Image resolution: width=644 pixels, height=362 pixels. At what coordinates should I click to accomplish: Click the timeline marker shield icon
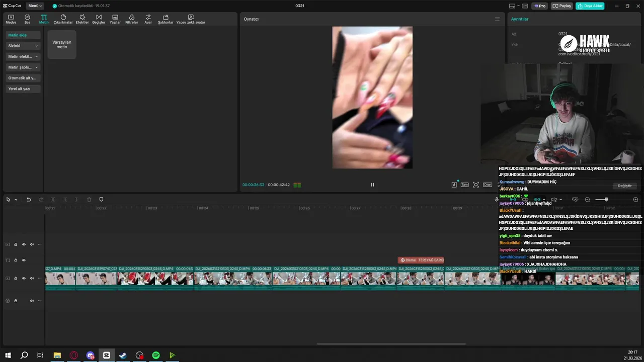pyautogui.click(x=101, y=200)
